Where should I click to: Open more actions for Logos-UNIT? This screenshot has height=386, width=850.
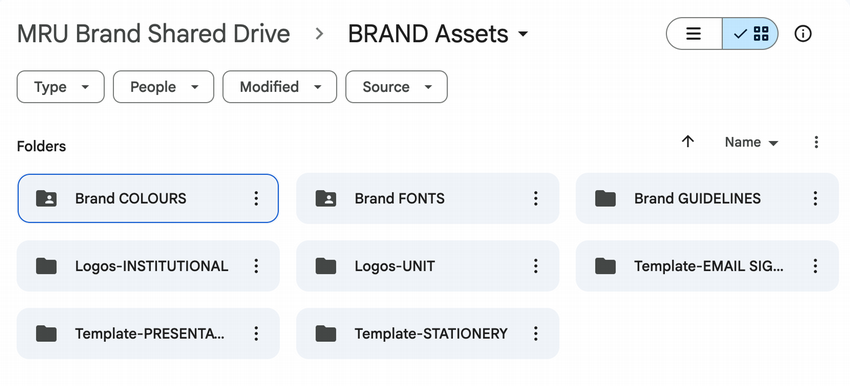click(x=536, y=266)
